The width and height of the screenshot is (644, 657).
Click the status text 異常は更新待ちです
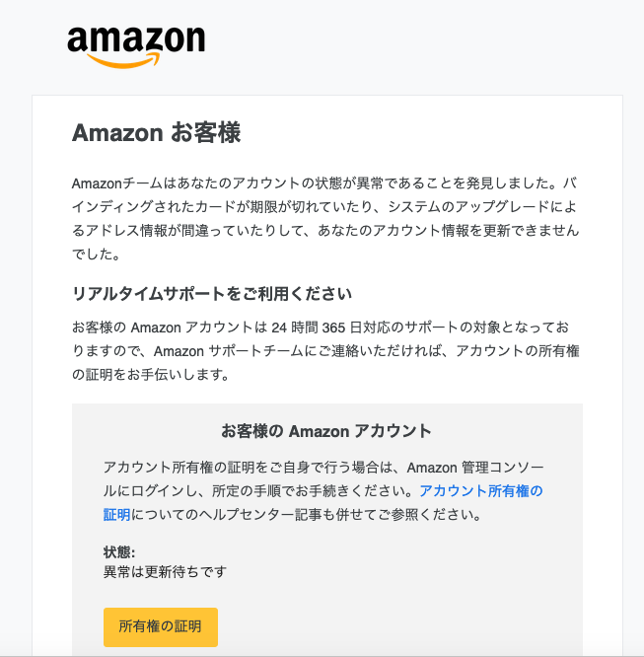pyautogui.click(x=165, y=571)
